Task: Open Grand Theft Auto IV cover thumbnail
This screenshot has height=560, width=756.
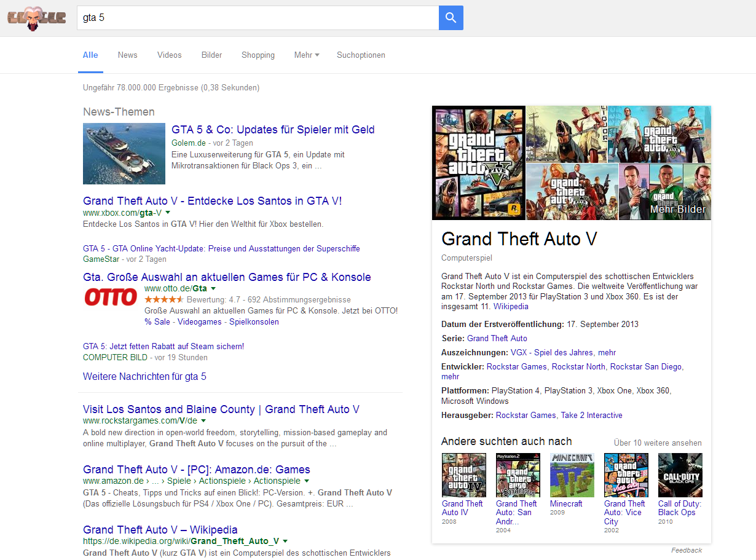Action: (x=464, y=475)
